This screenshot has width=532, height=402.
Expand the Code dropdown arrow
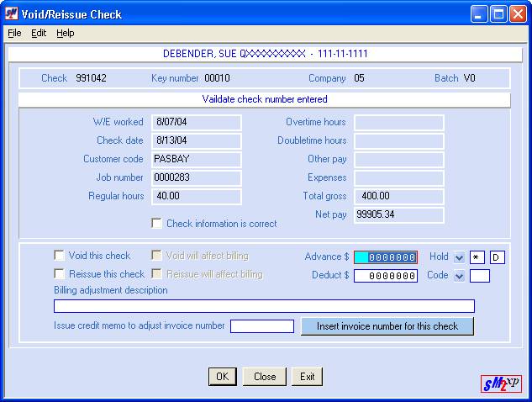click(x=459, y=276)
